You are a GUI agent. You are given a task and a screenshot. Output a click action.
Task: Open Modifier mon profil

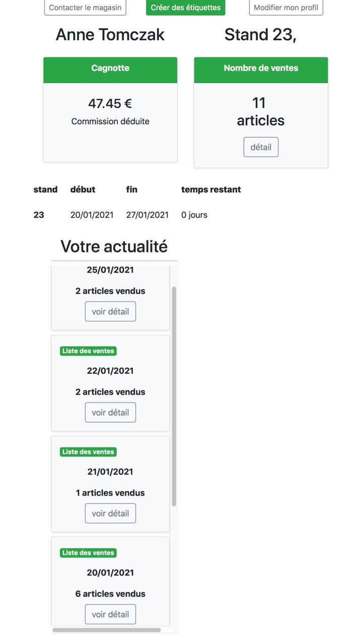(286, 8)
